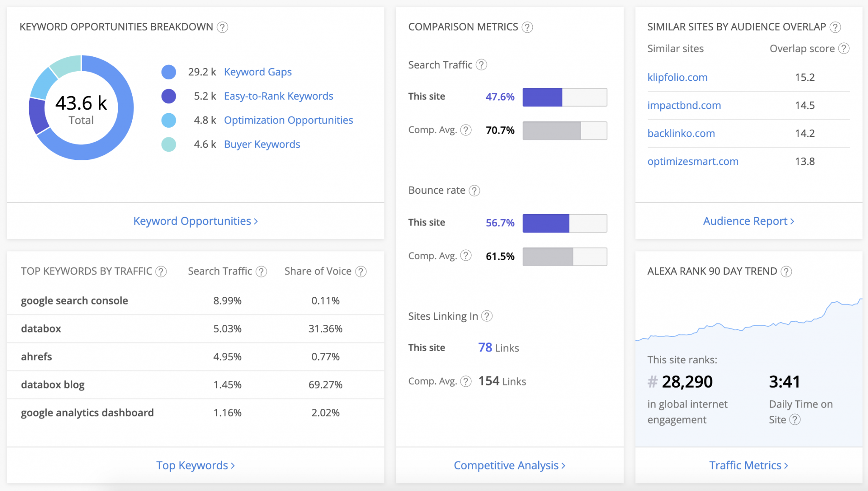Open Top Keywords below the keyword table
This screenshot has height=491, width=868.
tap(195, 465)
